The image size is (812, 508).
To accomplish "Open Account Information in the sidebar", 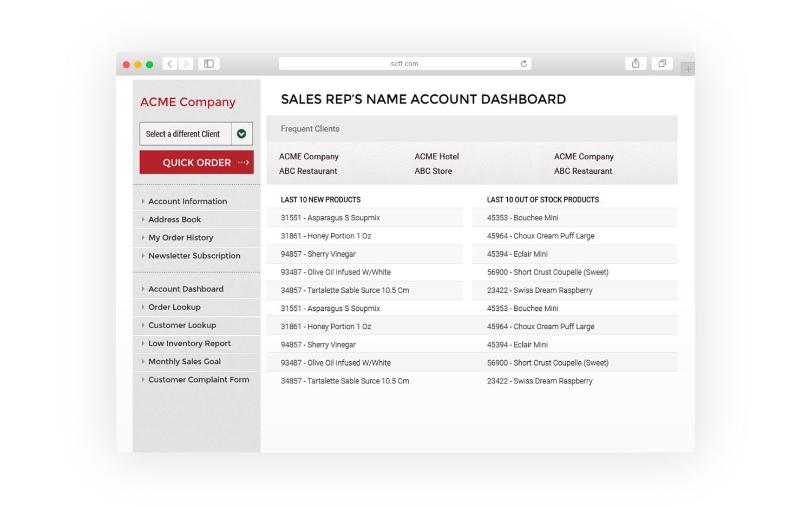I will [x=188, y=201].
